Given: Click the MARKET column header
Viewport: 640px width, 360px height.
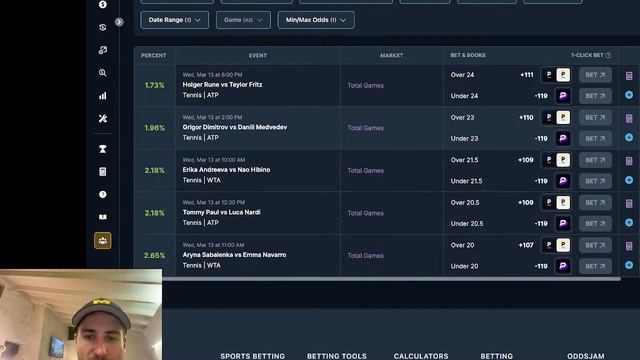Looking at the screenshot, I should coord(391,56).
